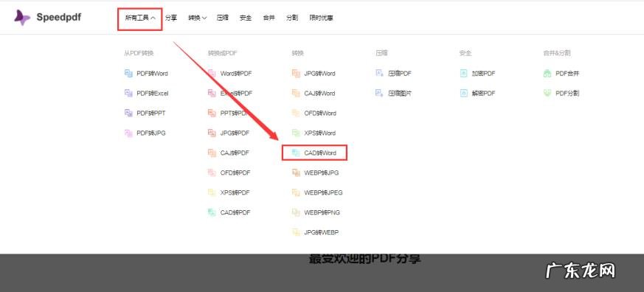
Task: Click the PDF转JPG icon
Action: 128,133
